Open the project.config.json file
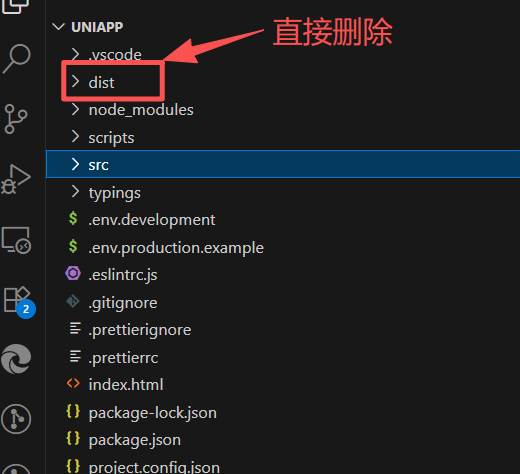 pyautogui.click(x=154, y=467)
